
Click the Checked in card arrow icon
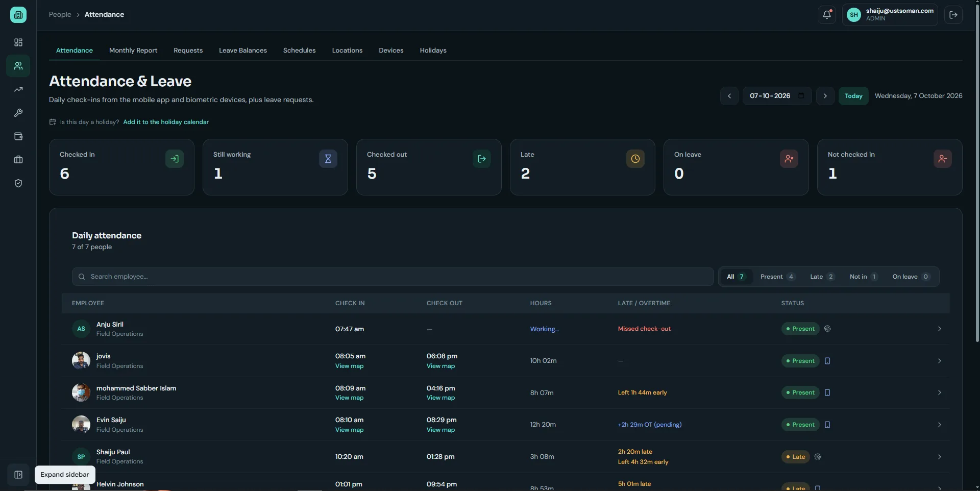[x=175, y=159]
